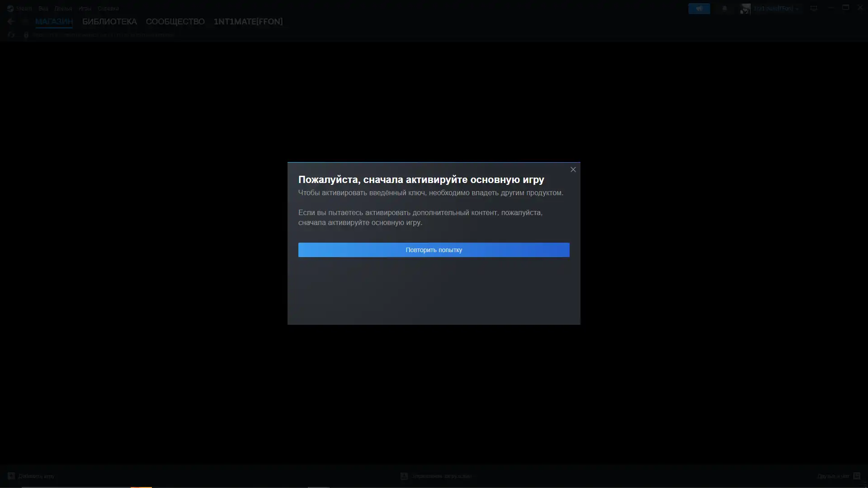Screen dimensions: 868x488
Task: Go back with the left arrow icon
Action: click(11, 21)
